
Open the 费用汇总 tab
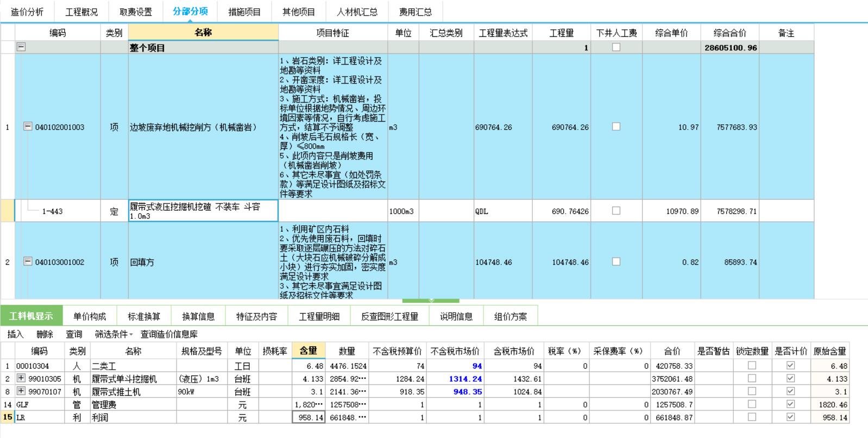416,12
